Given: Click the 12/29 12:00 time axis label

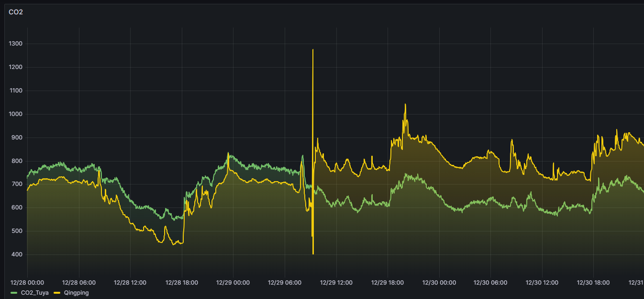Looking at the screenshot, I should tap(336, 283).
